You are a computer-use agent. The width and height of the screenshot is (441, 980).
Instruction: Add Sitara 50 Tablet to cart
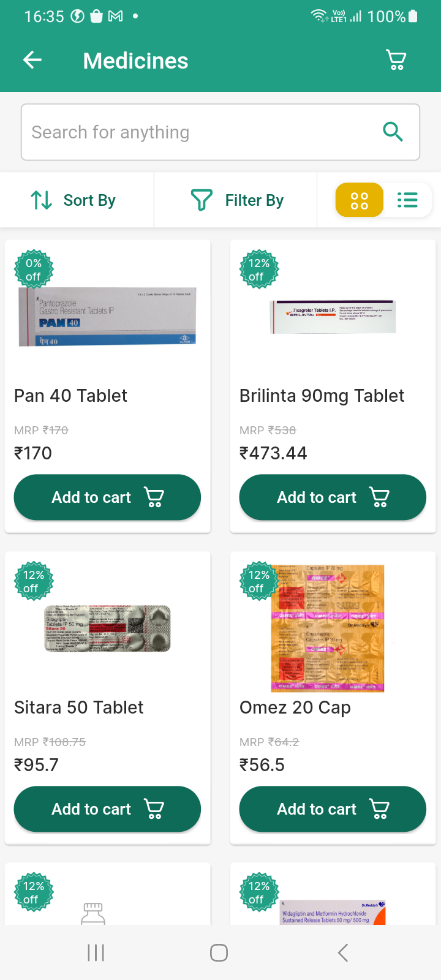107,809
